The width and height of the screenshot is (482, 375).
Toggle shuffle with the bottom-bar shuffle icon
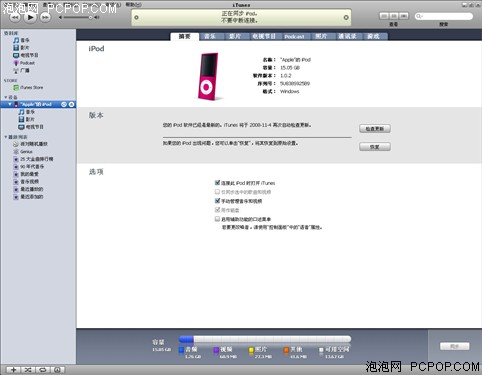coord(28,370)
